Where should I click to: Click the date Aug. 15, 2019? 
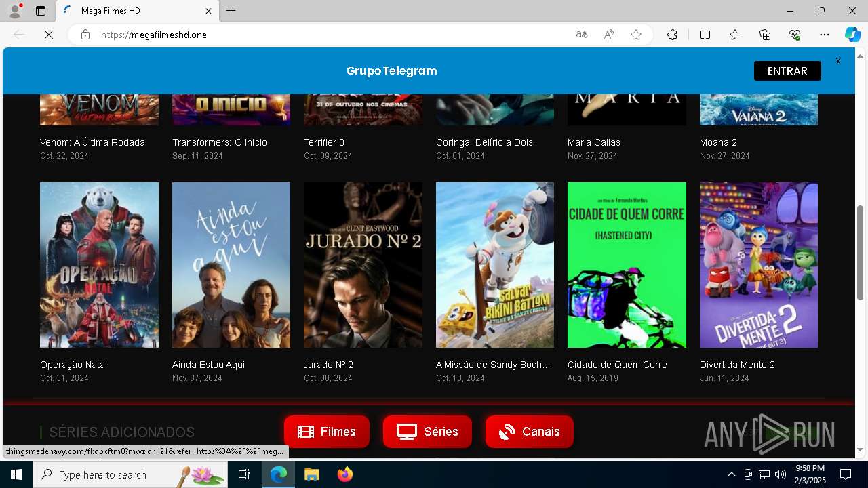pyautogui.click(x=593, y=378)
